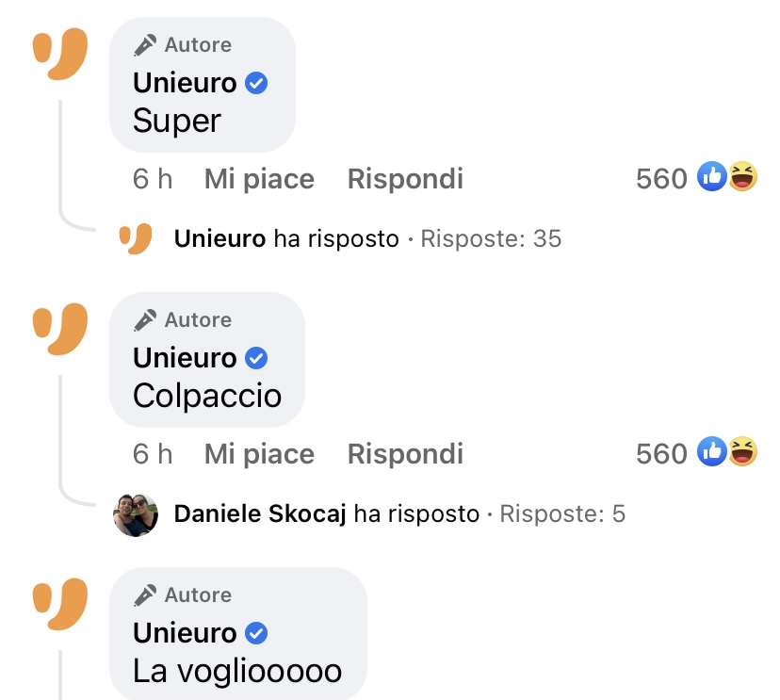This screenshot has height=700, width=780.
Task: Click small Unieuro avatar in reply preview
Action: click(x=136, y=239)
